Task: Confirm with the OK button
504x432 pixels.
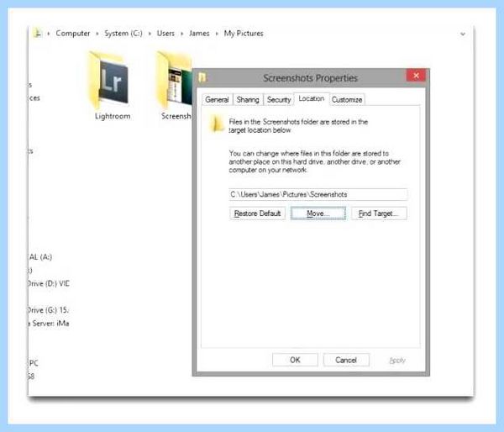Action: click(295, 360)
